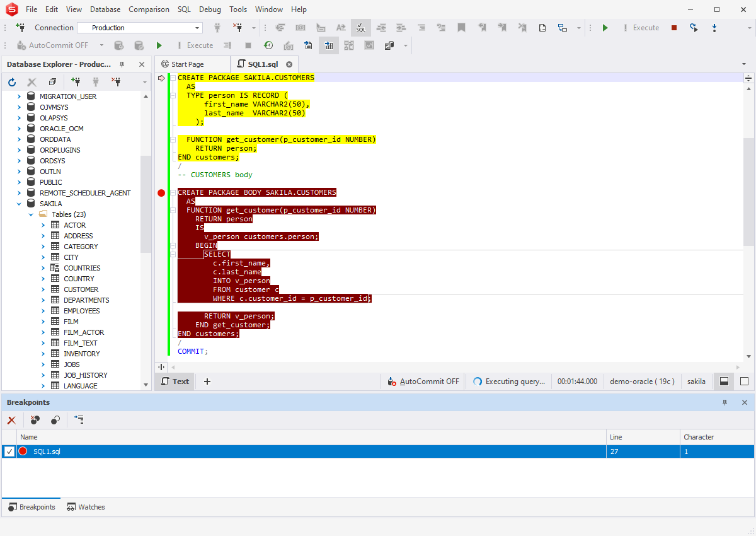Collapse the SAKILA schema node
The image size is (756, 536).
tap(19, 204)
